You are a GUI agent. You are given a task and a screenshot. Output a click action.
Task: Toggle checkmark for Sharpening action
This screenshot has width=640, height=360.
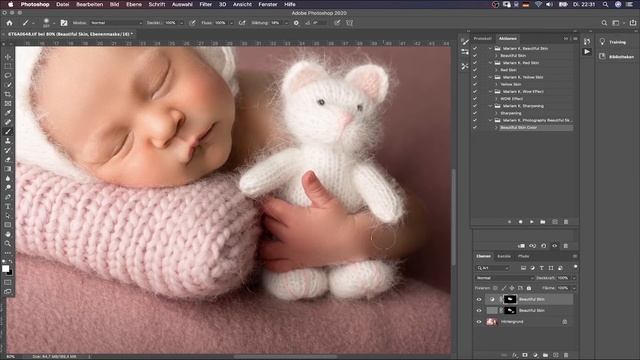pyautogui.click(x=475, y=113)
